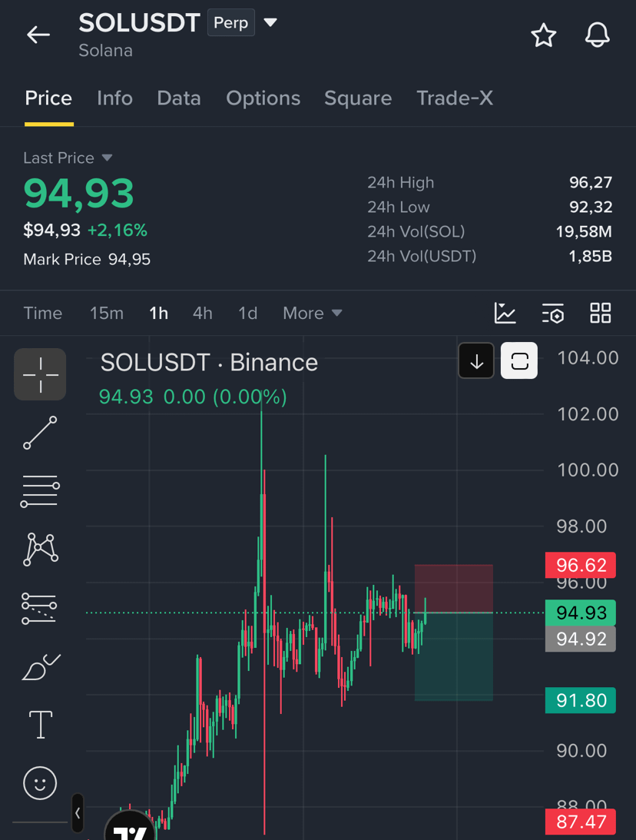
Task: Open the SOLUSDT Perp pair dropdown arrow
Action: point(270,22)
